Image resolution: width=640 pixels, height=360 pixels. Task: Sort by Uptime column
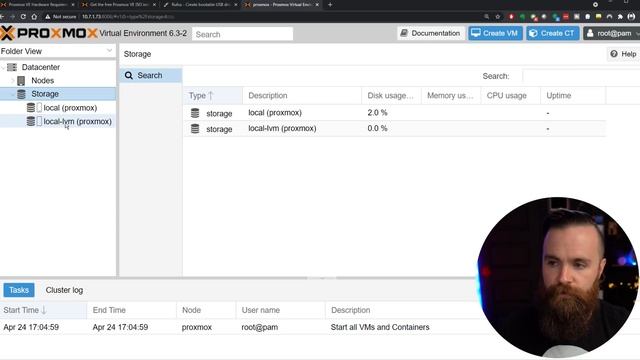tap(573, 96)
